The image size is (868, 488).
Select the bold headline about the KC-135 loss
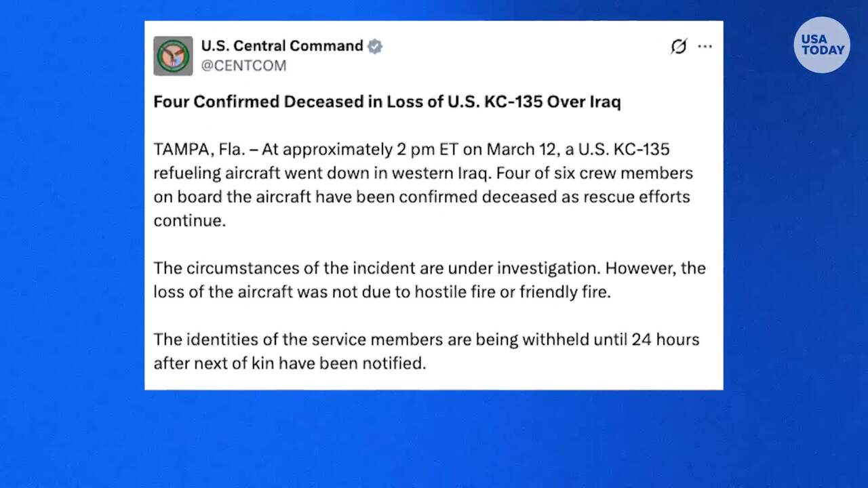[x=387, y=102]
